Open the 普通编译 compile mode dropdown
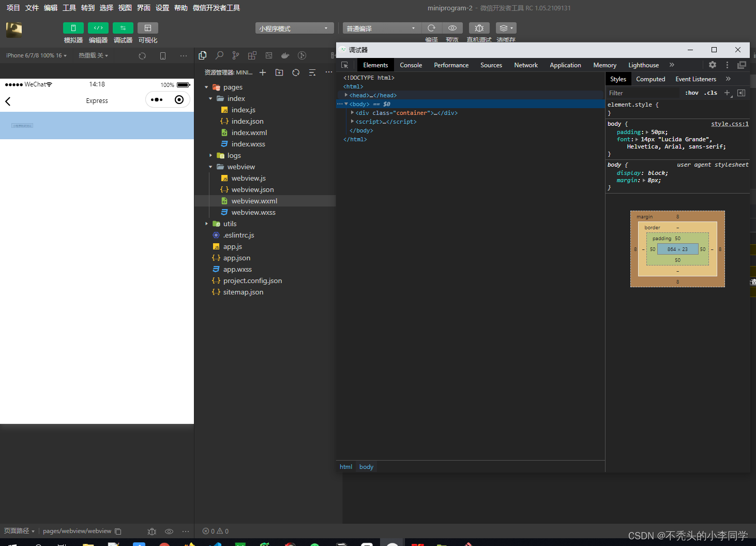The height and width of the screenshot is (546, 756). coord(382,28)
